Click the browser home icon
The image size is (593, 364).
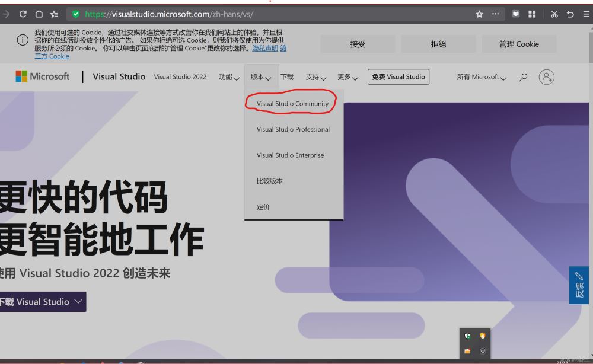[39, 14]
